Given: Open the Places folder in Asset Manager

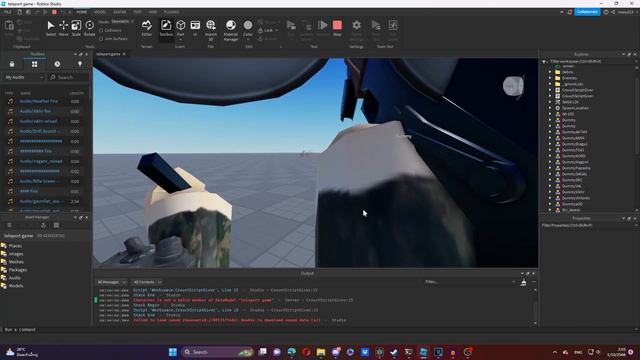Looking at the screenshot, I should [16, 246].
